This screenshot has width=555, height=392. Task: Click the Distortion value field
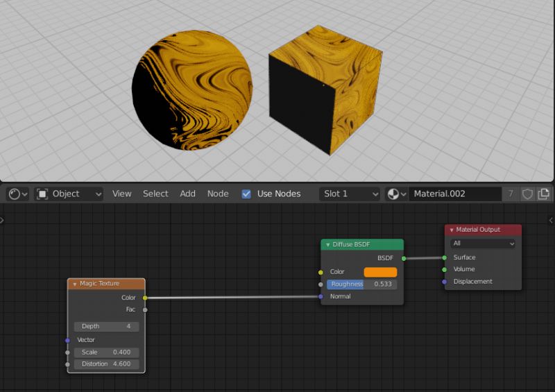coord(106,364)
